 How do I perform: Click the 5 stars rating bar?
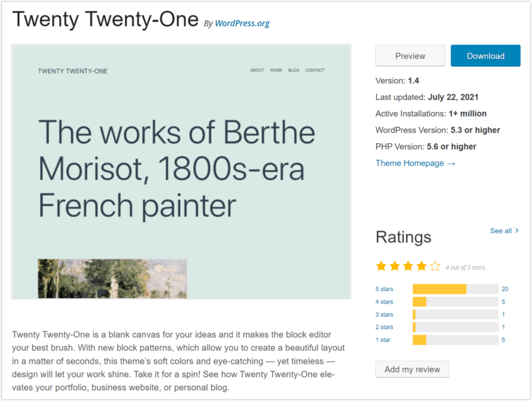tap(455, 289)
